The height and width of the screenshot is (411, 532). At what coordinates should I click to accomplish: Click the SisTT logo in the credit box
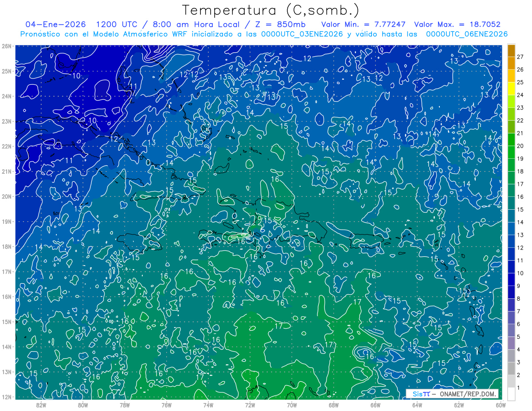[x=420, y=394]
